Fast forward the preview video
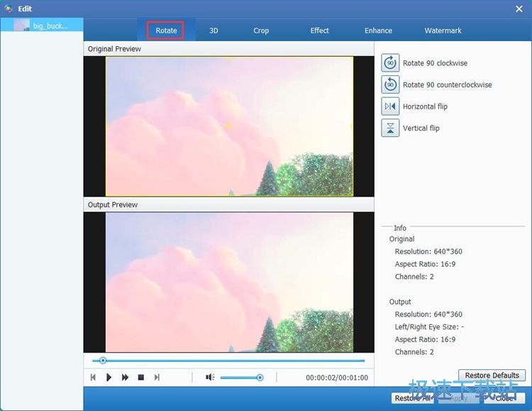532x411 pixels. pos(125,378)
